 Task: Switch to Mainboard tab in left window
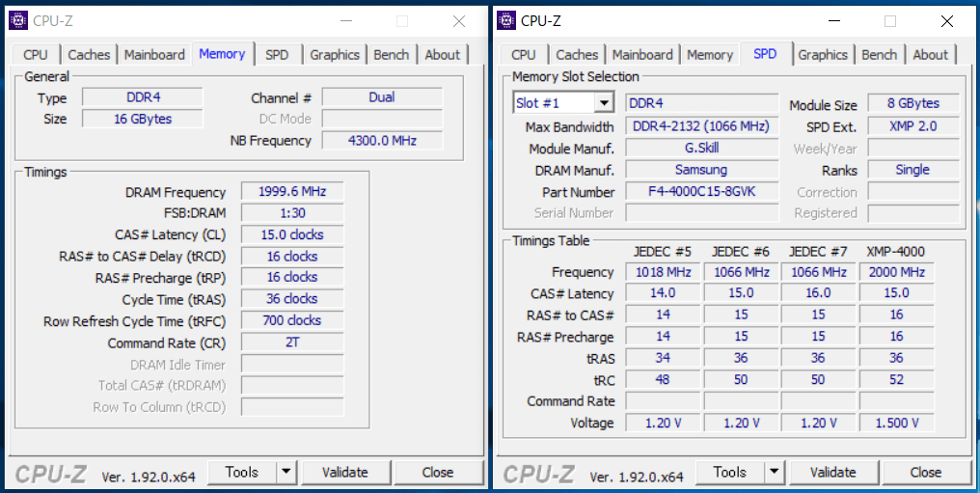click(154, 55)
